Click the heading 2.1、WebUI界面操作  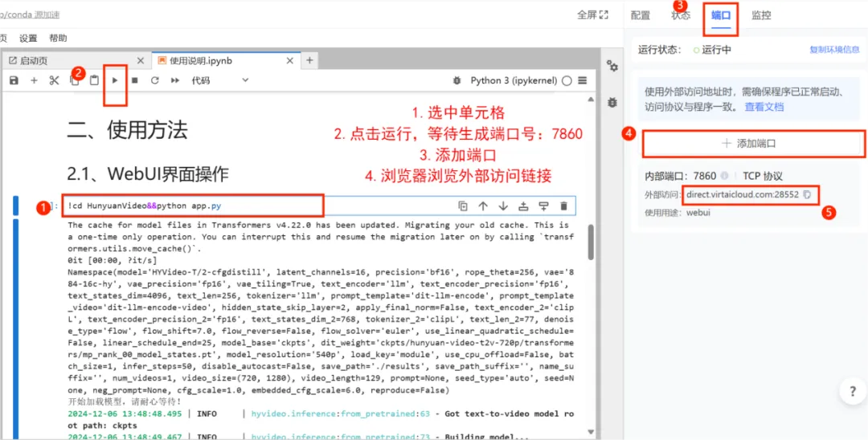tap(147, 174)
